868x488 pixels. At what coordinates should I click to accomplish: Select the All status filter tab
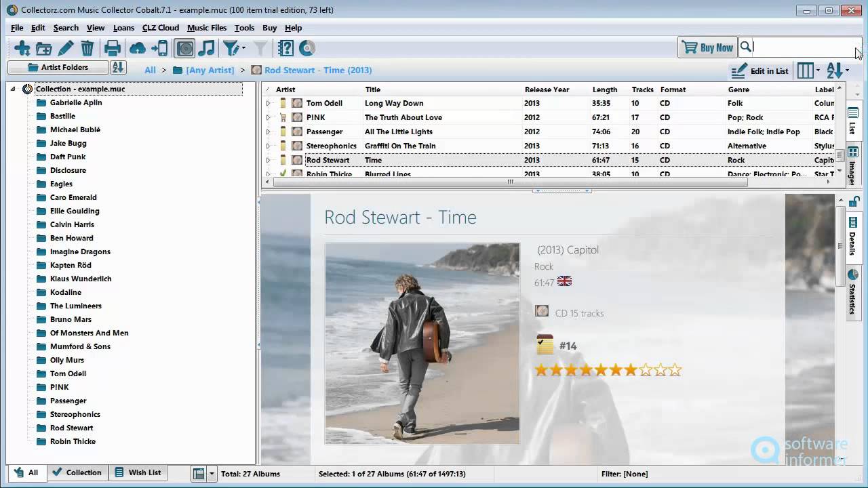pyautogui.click(x=26, y=472)
